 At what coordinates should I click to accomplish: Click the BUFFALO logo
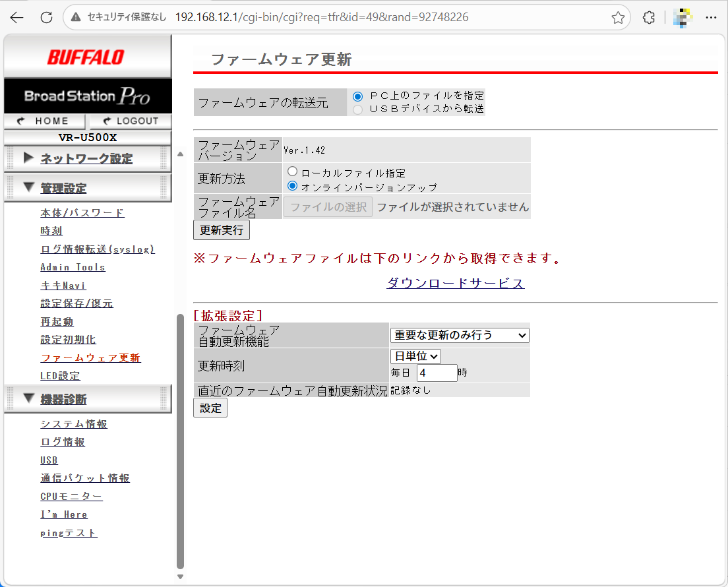coord(86,57)
